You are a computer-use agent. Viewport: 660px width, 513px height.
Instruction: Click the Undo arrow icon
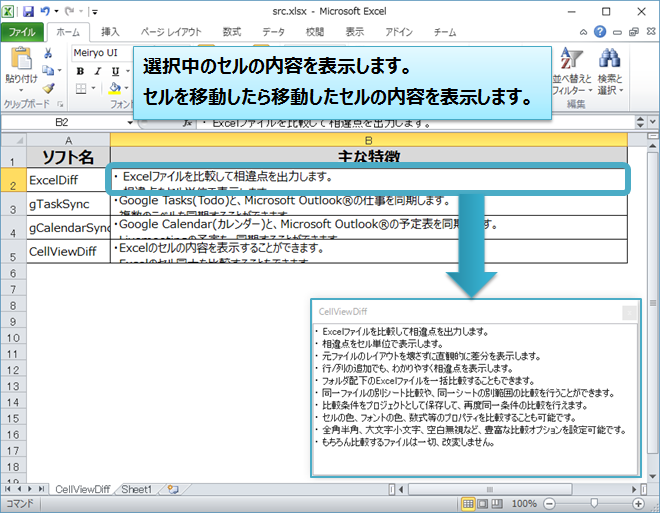(x=45, y=11)
